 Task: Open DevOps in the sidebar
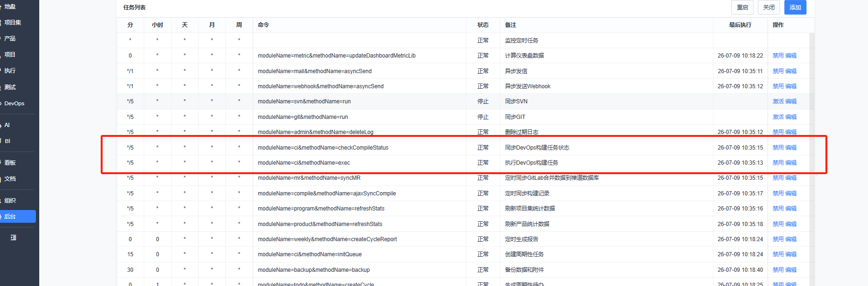coord(14,103)
